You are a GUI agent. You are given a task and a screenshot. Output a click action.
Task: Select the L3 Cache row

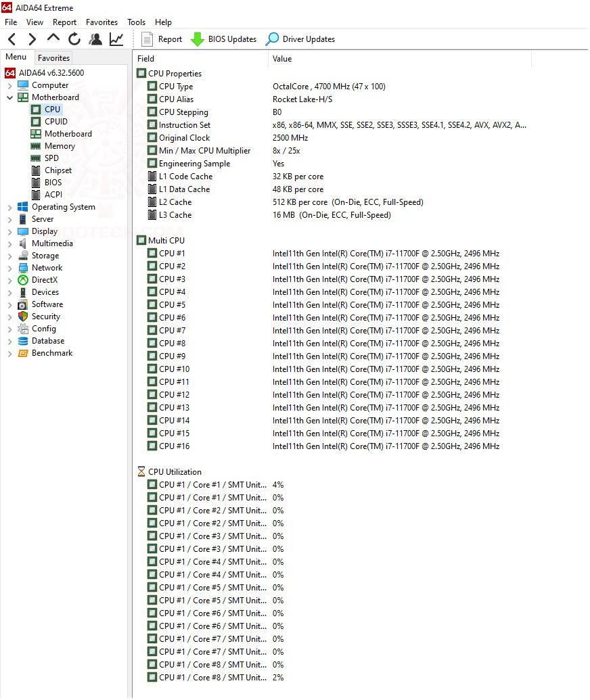tap(332, 215)
